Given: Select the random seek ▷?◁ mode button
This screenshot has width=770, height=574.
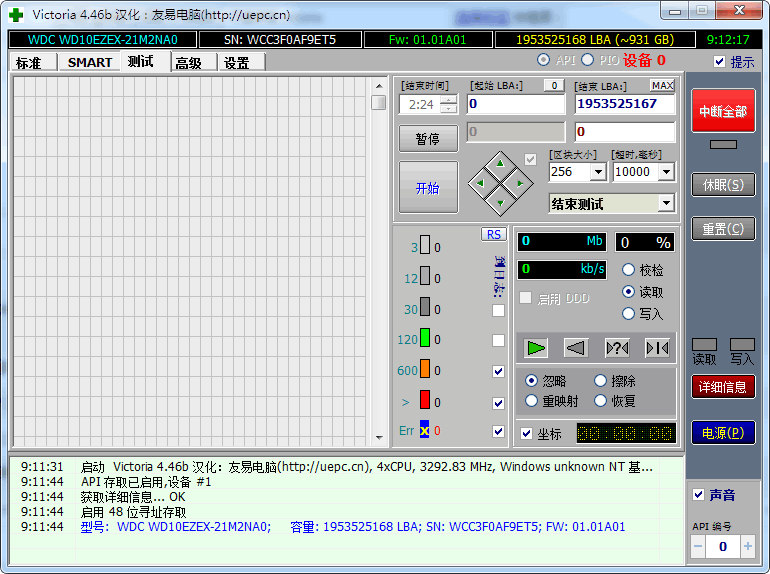Looking at the screenshot, I should pyautogui.click(x=617, y=348).
